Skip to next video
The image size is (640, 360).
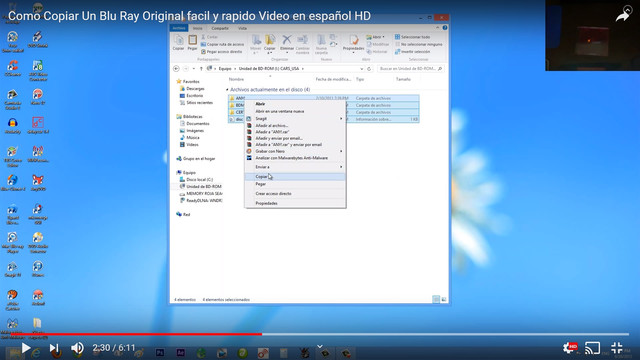point(54,348)
